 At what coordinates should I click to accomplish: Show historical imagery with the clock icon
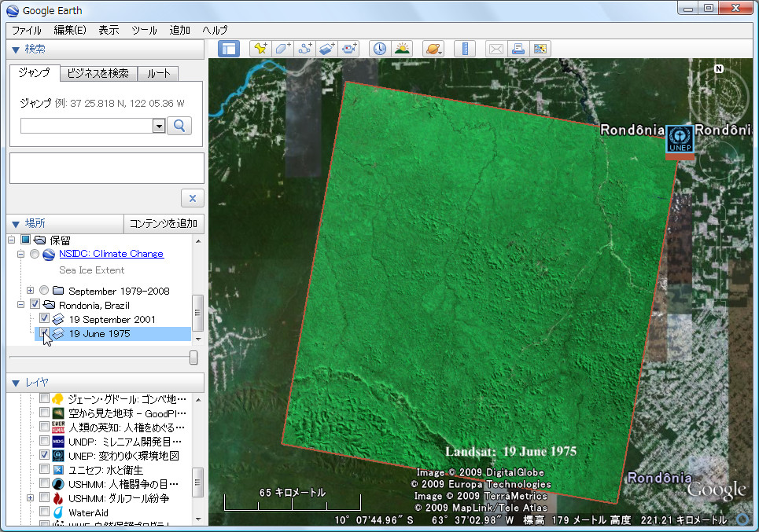coord(378,48)
